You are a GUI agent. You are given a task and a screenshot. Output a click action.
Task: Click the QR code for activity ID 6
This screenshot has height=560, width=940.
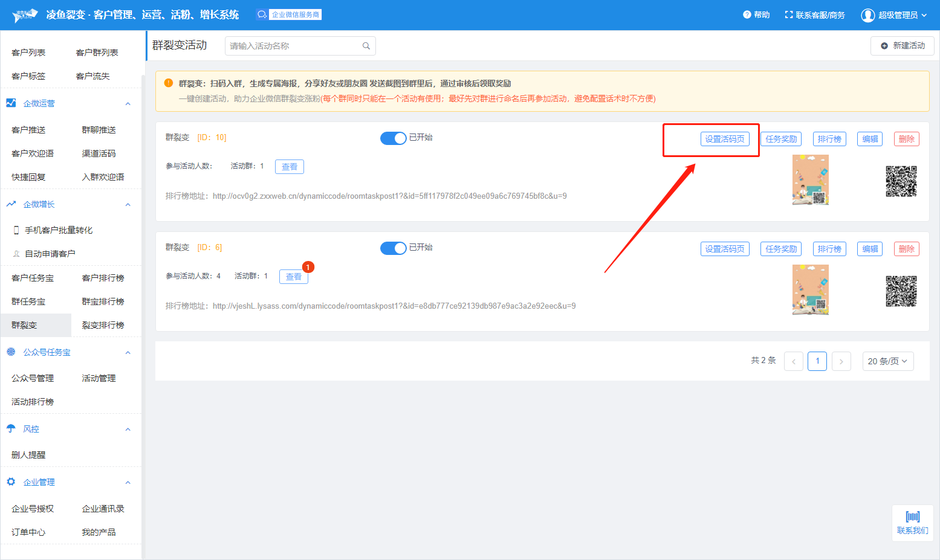click(x=901, y=291)
